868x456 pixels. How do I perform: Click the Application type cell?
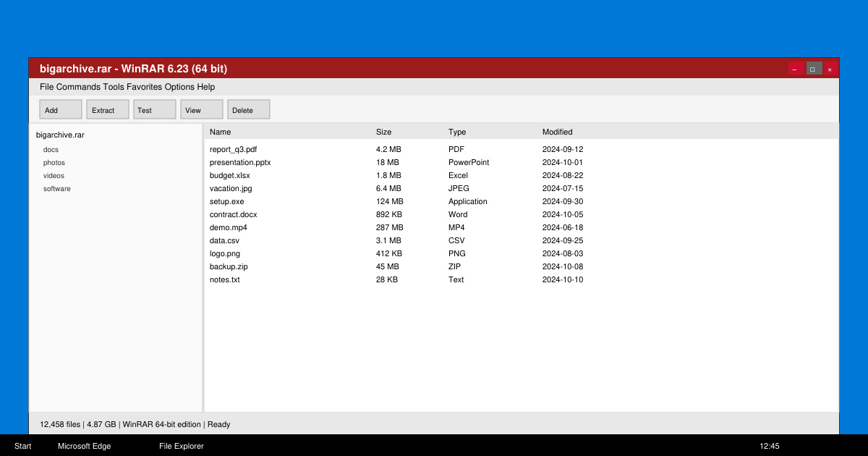tap(468, 201)
